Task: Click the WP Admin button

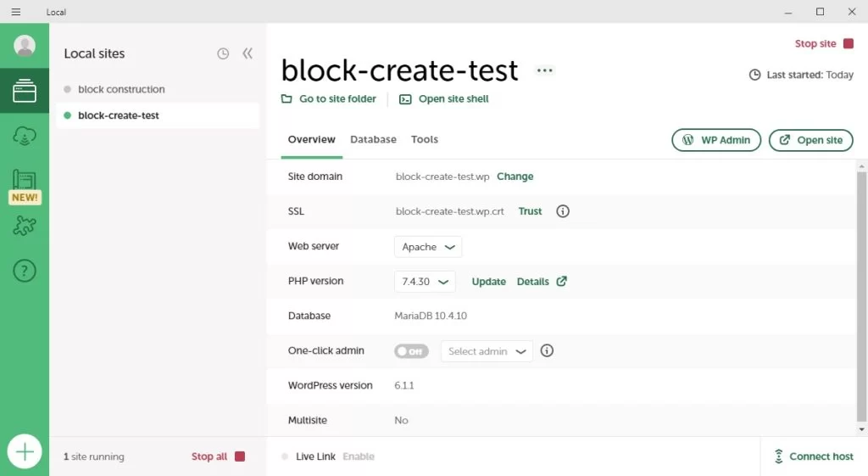Action: (x=716, y=140)
